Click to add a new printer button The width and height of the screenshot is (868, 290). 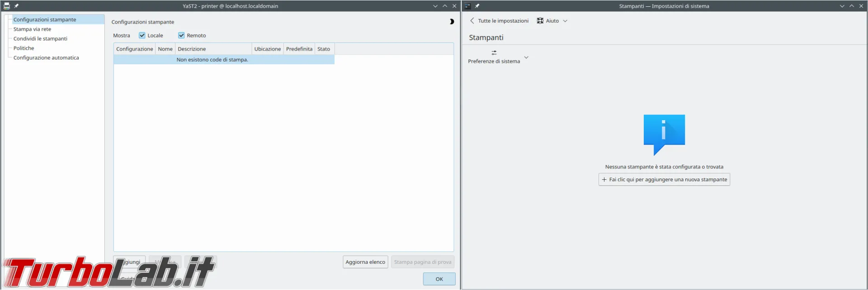[664, 179]
